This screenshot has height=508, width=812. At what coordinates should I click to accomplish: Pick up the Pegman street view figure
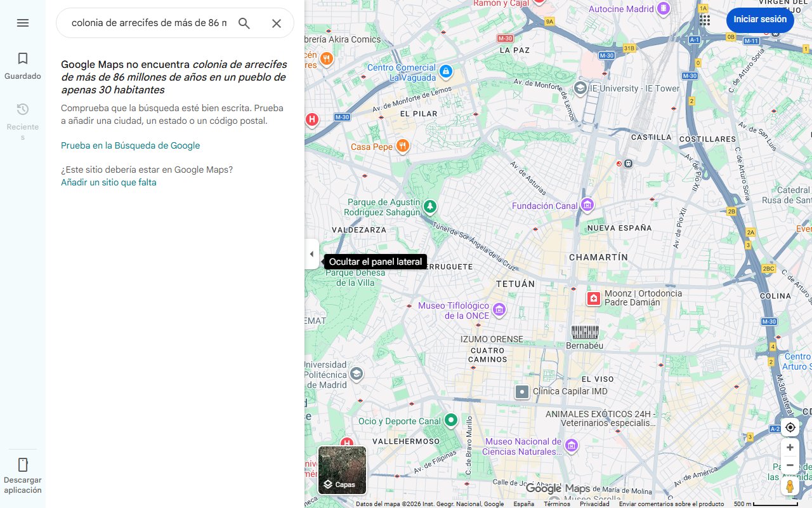coord(790,486)
